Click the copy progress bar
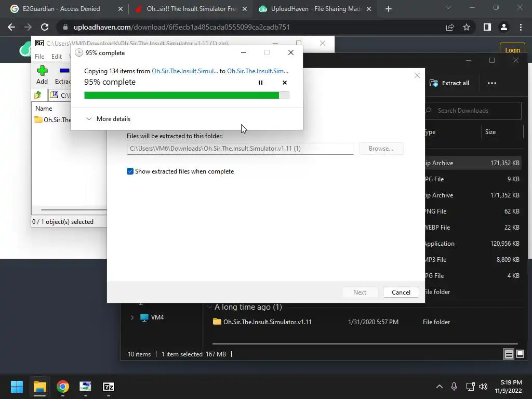The height and width of the screenshot is (399, 532). (x=187, y=96)
